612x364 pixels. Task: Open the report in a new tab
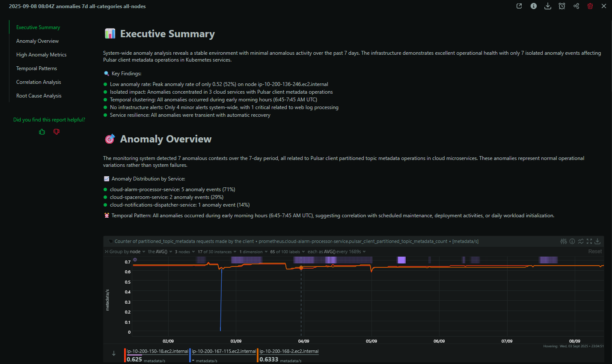pos(519,6)
